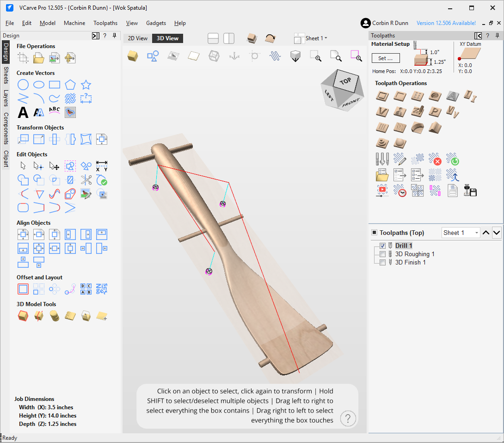Select the Draw Star tool

86,85
